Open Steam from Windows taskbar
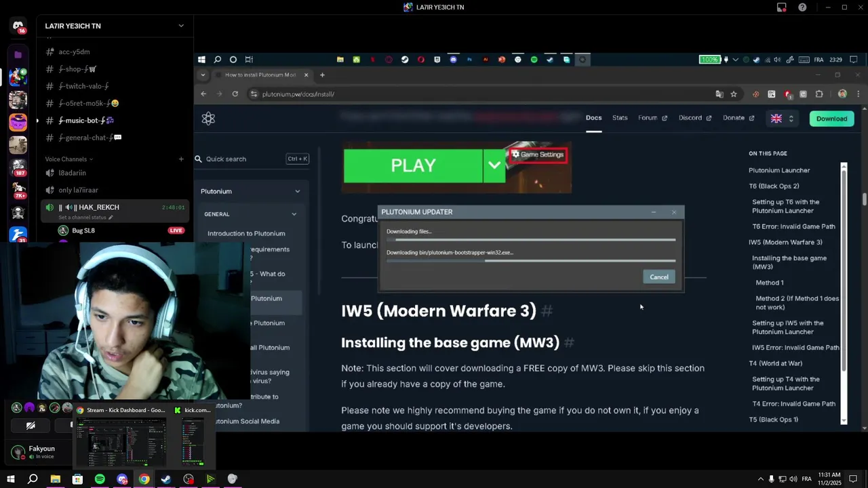Viewport: 868px width, 488px height. click(x=166, y=479)
